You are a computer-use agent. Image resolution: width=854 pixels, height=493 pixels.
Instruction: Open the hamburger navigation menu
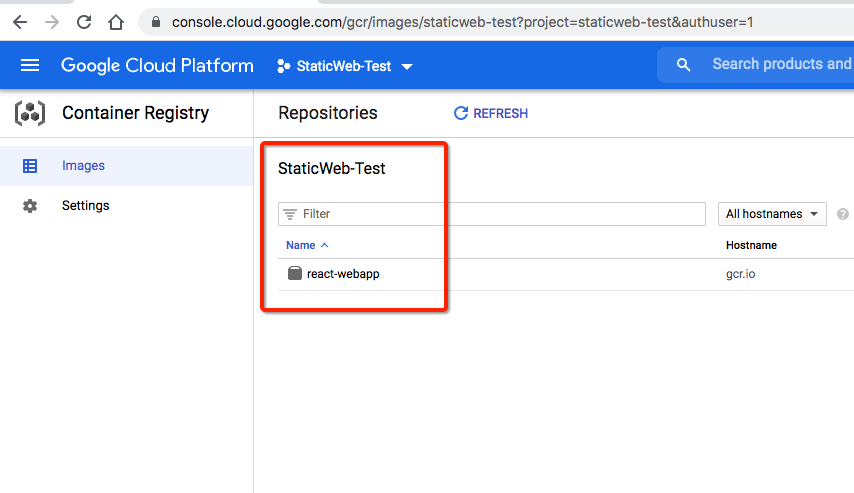(30, 65)
